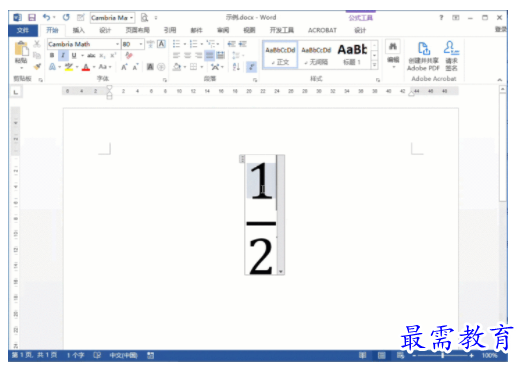This screenshot has width=522, height=369.
Task: Increase paragraph indent
Action: [x=243, y=44]
